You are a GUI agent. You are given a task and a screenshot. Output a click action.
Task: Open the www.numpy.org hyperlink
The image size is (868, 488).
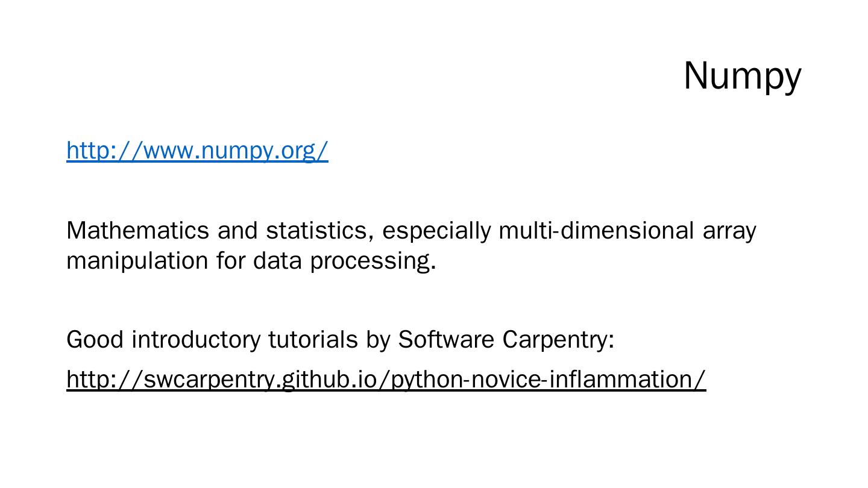tap(197, 150)
